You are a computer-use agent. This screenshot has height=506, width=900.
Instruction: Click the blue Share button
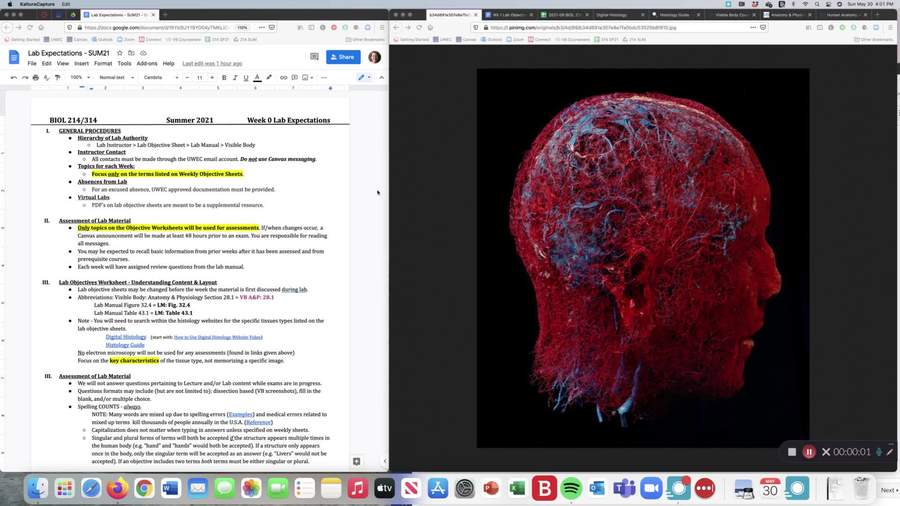[343, 57]
